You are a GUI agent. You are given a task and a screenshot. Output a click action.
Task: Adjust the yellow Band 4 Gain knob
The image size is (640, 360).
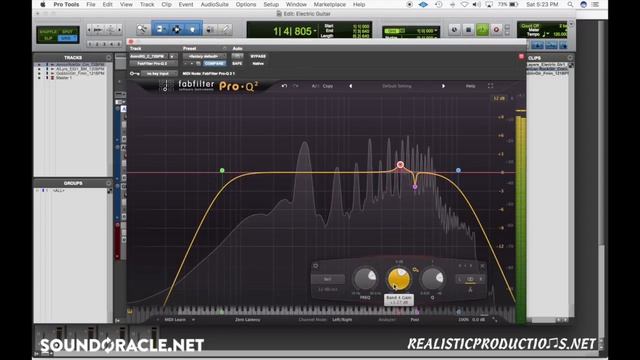click(x=399, y=279)
